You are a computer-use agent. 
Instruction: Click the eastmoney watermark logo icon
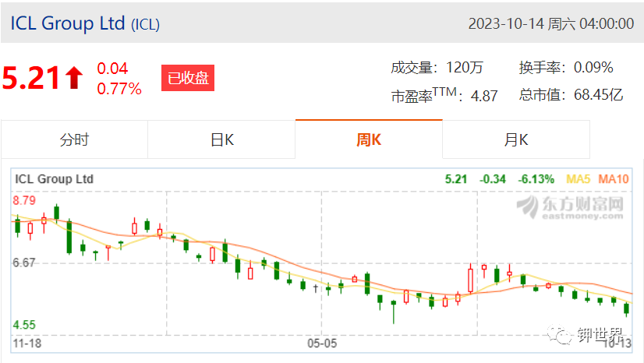click(528, 206)
